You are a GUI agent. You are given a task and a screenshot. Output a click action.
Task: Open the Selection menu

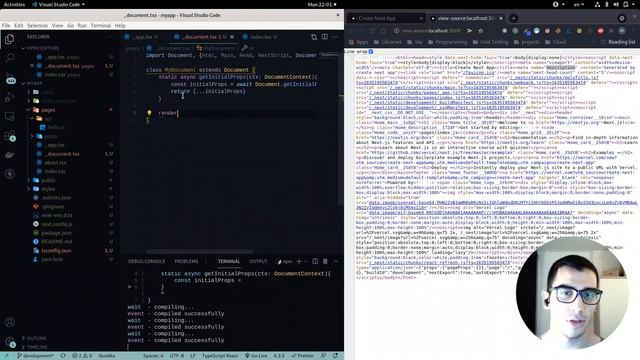(38, 25)
